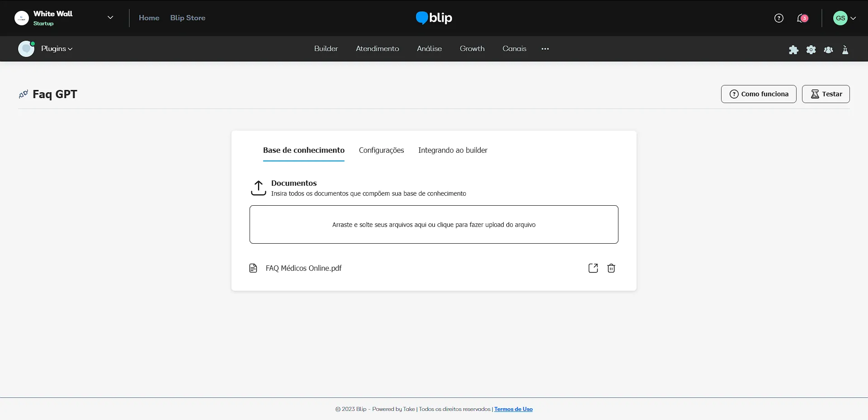868x420 pixels.
Task: Open the puzzle piece plugins icon
Action: click(793, 50)
